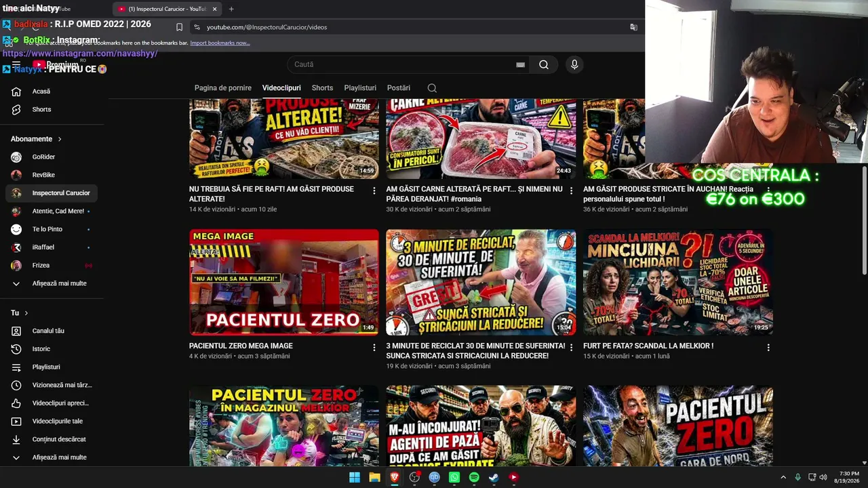Viewport: 868px width, 488px height.
Task: Open GoRider channel avatar in subscriptions
Action: tap(16, 157)
